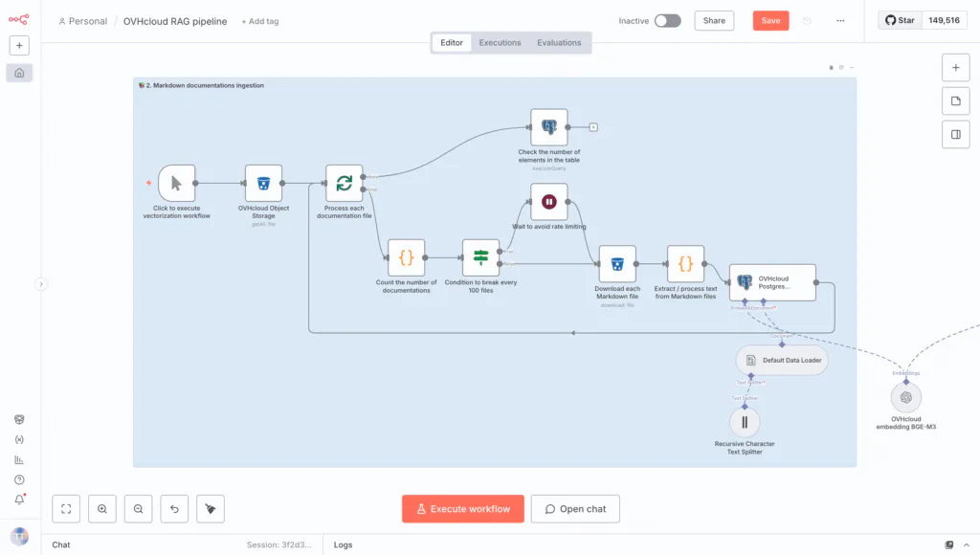Viewport: 980px width, 555px height.
Task: Toggle the side panel icon on right
Action: click(x=956, y=134)
